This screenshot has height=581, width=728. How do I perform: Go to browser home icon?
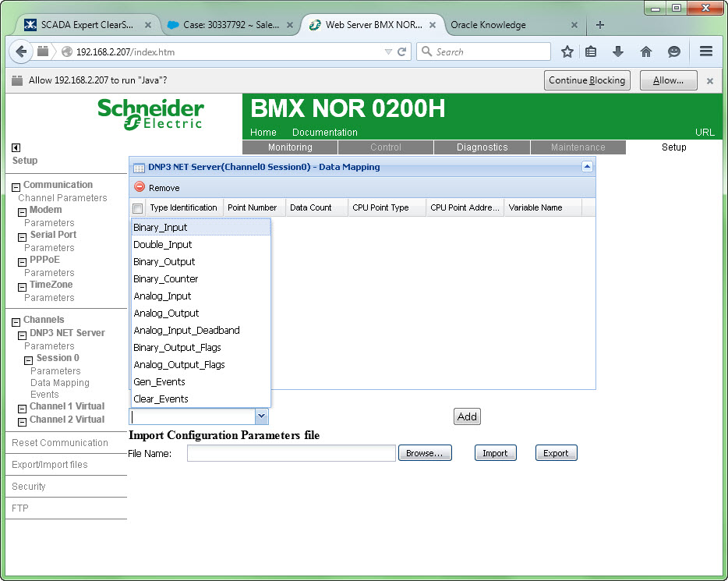pos(646,51)
